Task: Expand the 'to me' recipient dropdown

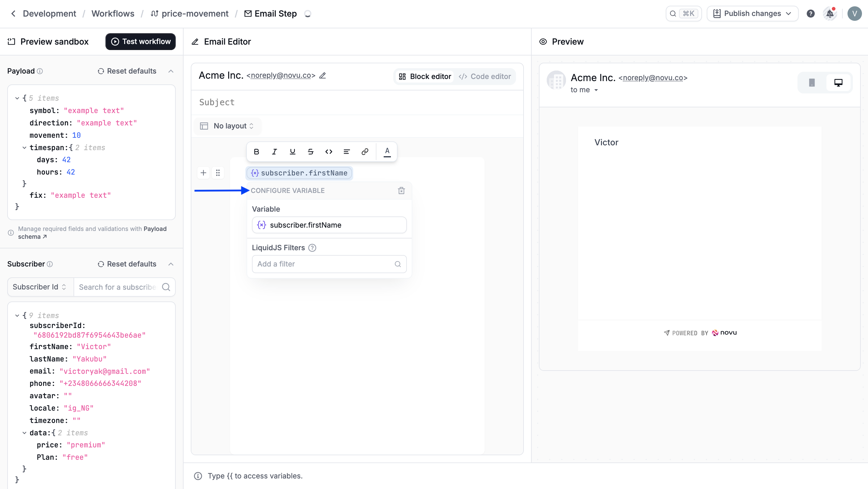Action: 584,90
